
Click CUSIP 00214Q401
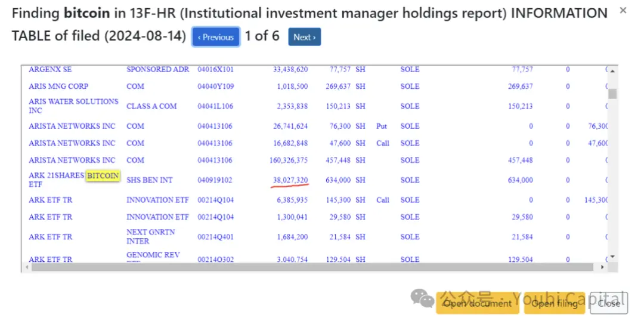click(216, 237)
